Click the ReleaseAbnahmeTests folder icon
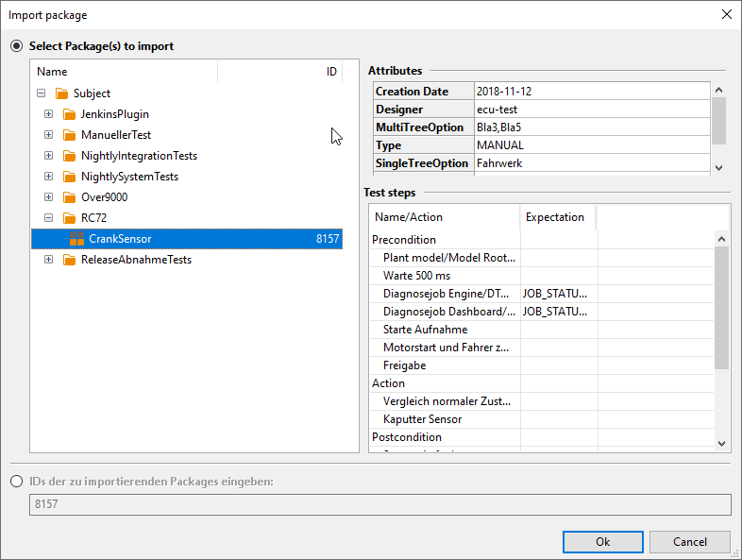This screenshot has width=742, height=560. coord(69,260)
